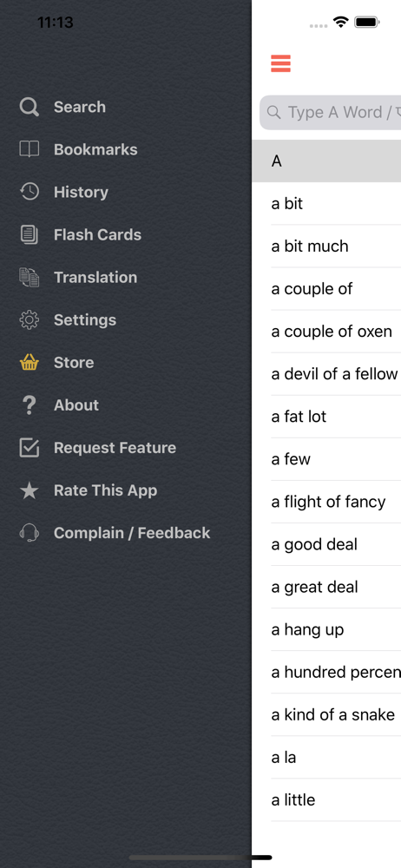Screen dimensions: 401x868
Task: Click the Type A Word search field
Action: tap(330, 112)
